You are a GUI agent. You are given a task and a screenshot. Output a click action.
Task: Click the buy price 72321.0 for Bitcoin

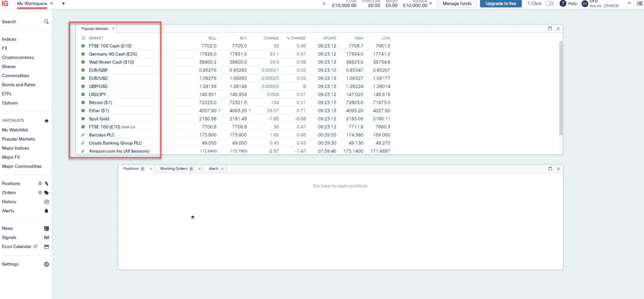tap(239, 102)
